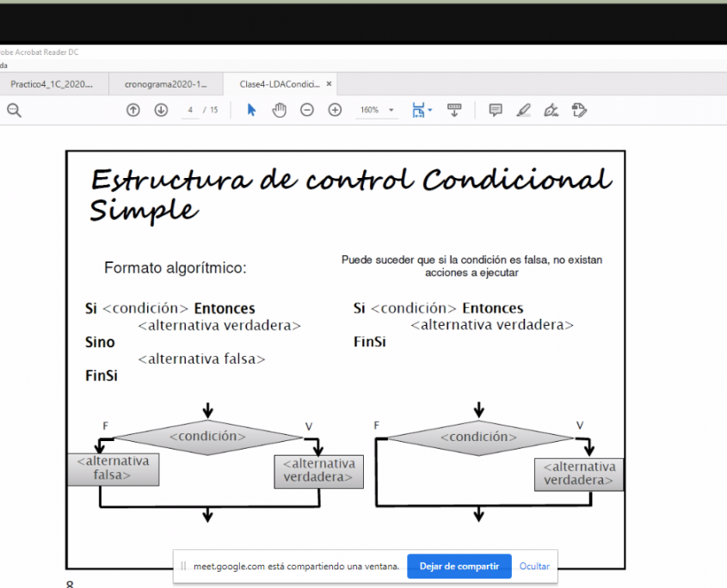Screen dimensions: 727x588
Task: Select the highlighter pen tool
Action: 523,110
